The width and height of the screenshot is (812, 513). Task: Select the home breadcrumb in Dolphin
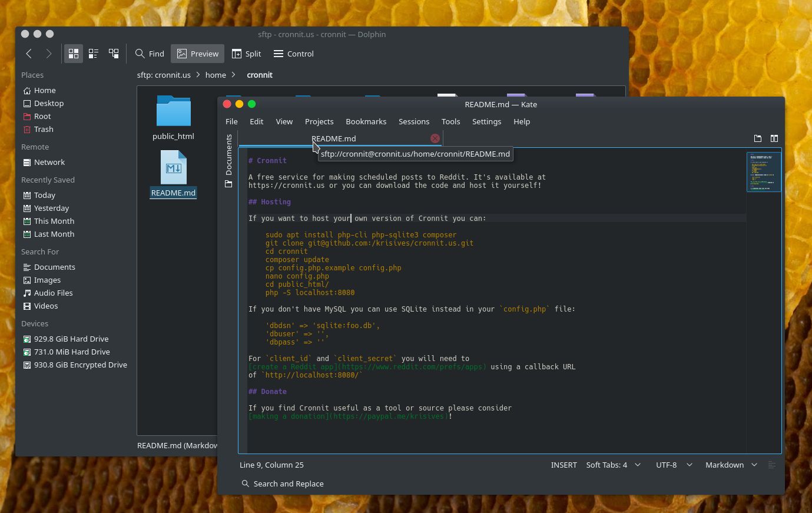coord(216,75)
